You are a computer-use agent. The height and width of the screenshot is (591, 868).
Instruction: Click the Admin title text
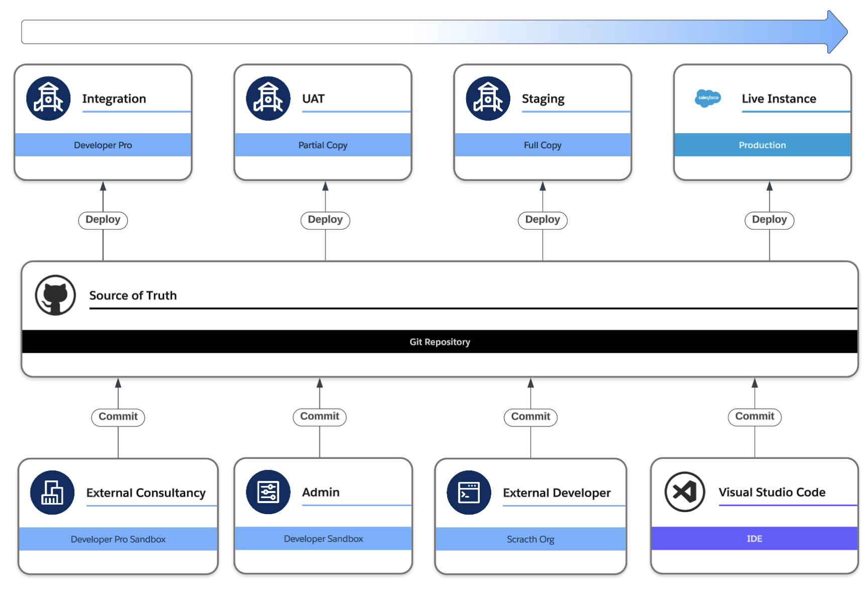[x=321, y=492]
